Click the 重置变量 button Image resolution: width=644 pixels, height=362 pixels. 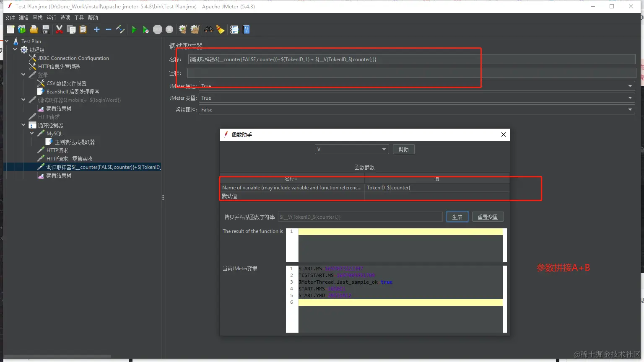(x=488, y=217)
